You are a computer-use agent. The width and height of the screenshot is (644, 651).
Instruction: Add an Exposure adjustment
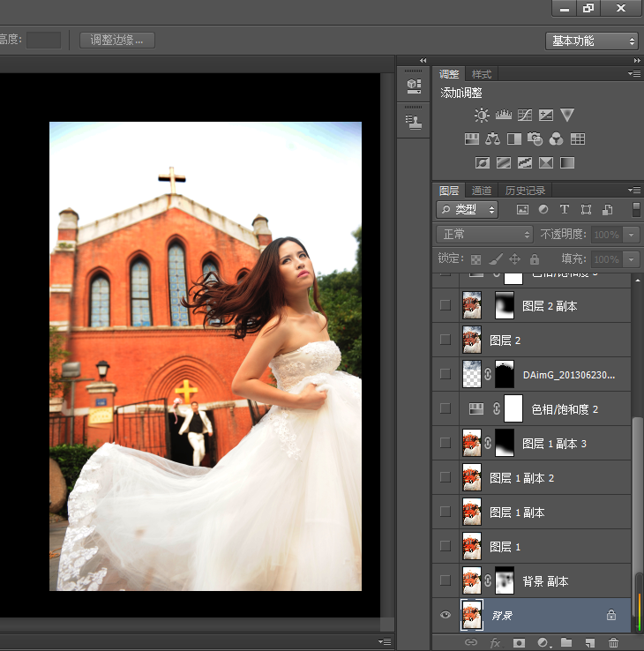pos(546,115)
